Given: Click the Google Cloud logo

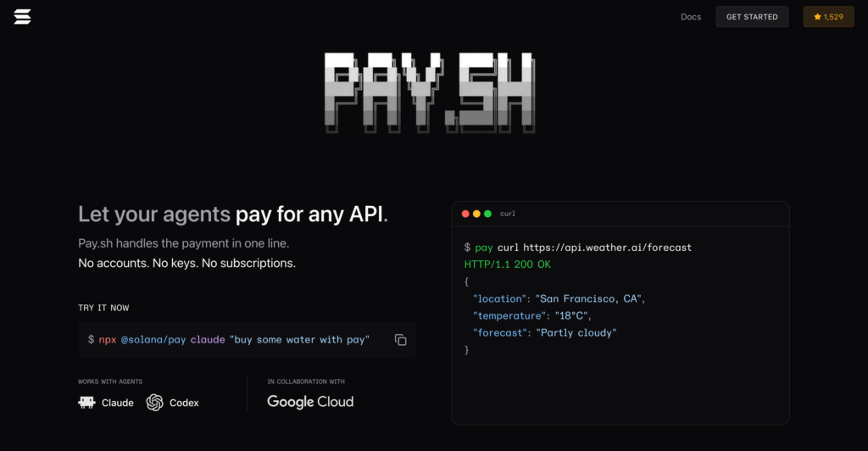Looking at the screenshot, I should tap(310, 402).
